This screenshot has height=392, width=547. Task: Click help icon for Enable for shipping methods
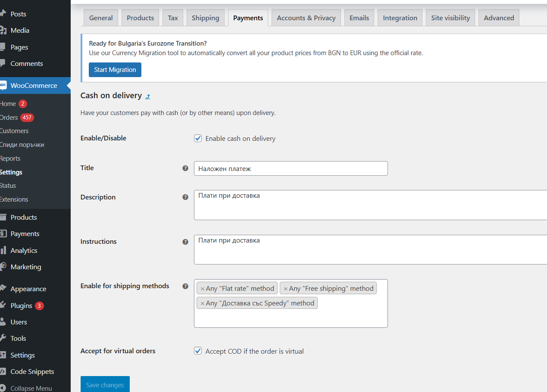[185, 286]
